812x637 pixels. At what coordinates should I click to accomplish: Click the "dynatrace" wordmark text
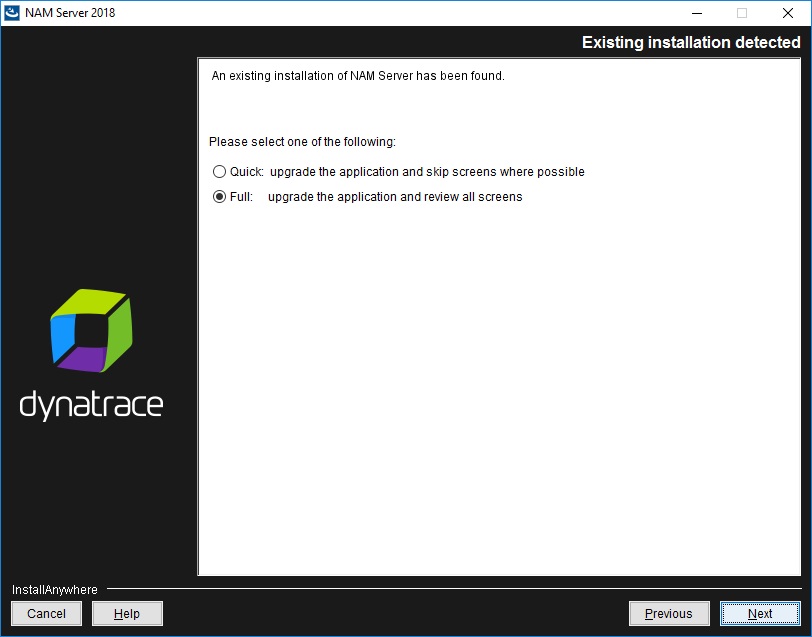[x=91, y=405]
